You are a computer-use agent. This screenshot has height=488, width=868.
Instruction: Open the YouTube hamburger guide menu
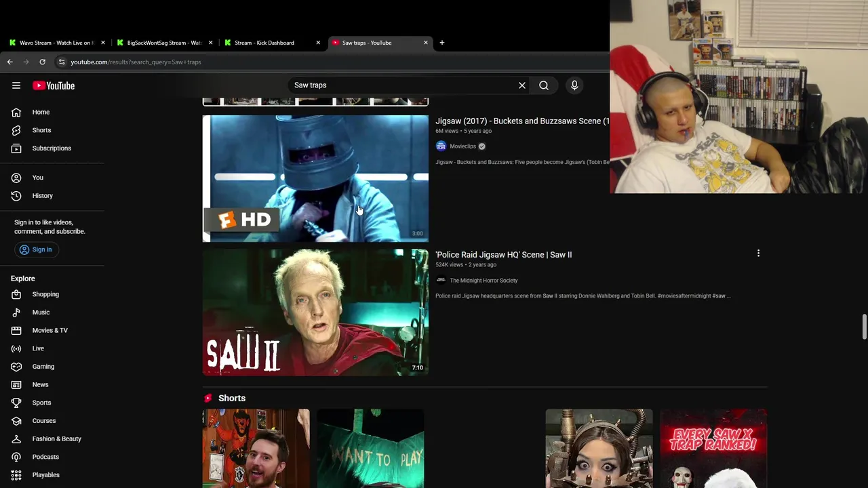tap(16, 85)
